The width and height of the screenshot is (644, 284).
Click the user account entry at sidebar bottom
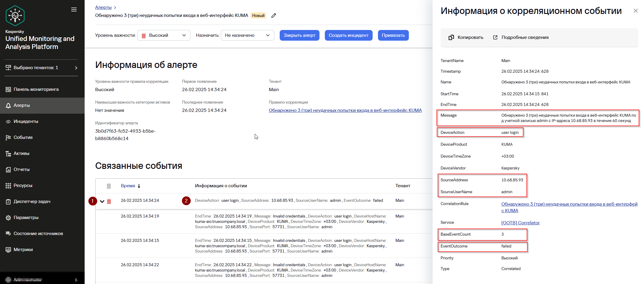[42, 280]
